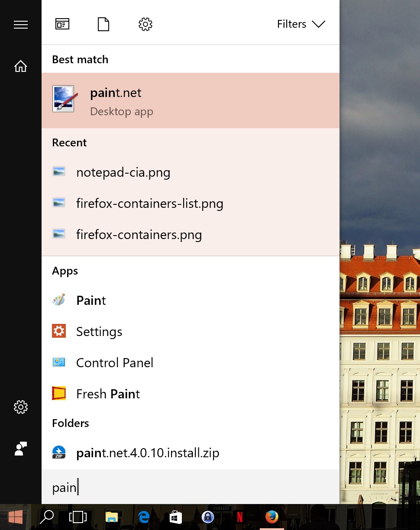
Task: Open the feedback icon in sidebar
Action: coord(21,449)
